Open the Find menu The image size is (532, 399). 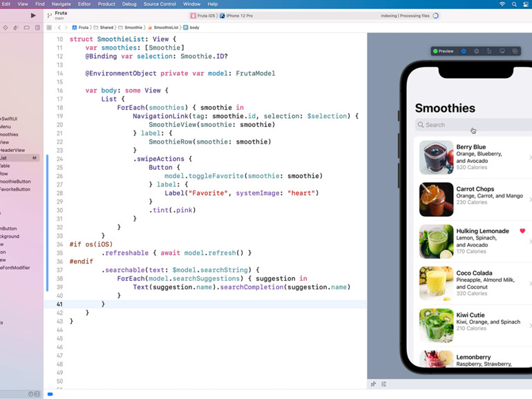click(39, 4)
